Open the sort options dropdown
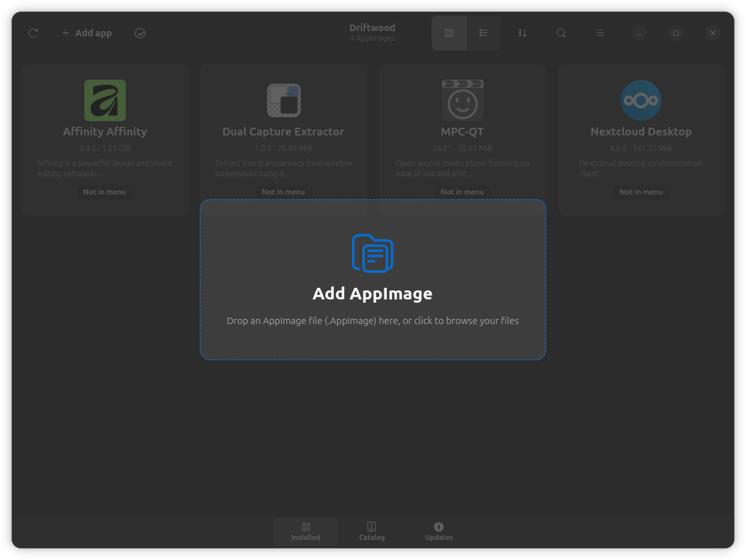This screenshot has height=560, width=746. point(522,33)
